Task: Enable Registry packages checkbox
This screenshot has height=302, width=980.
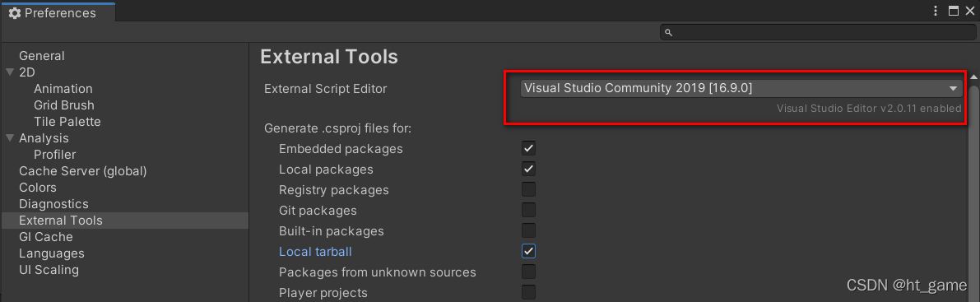Action: tap(529, 189)
